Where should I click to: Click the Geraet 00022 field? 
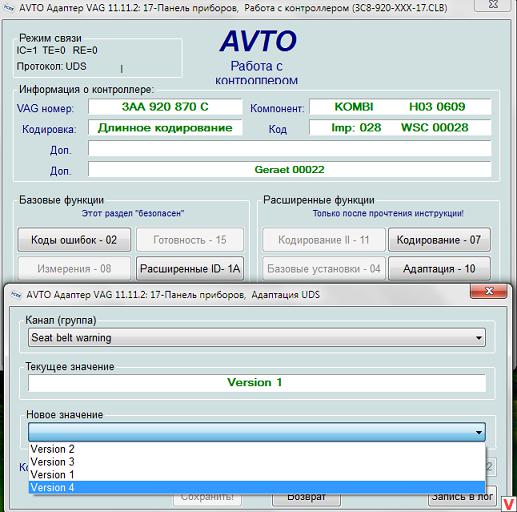pyautogui.click(x=289, y=169)
